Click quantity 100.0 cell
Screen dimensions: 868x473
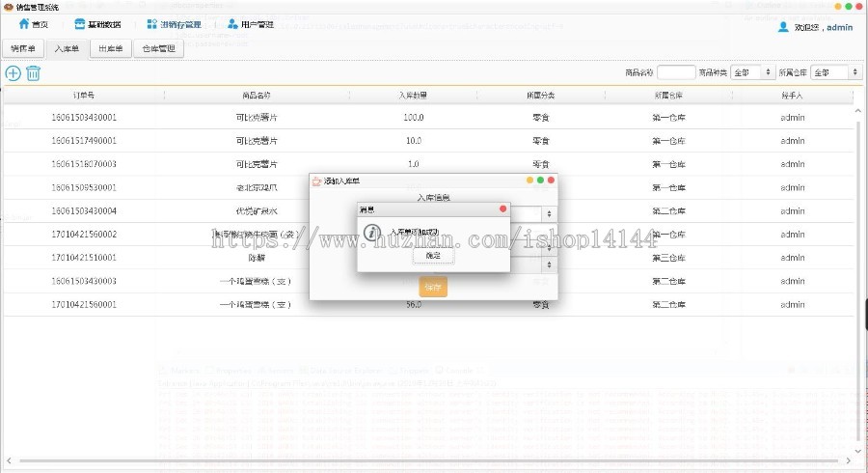click(x=413, y=118)
